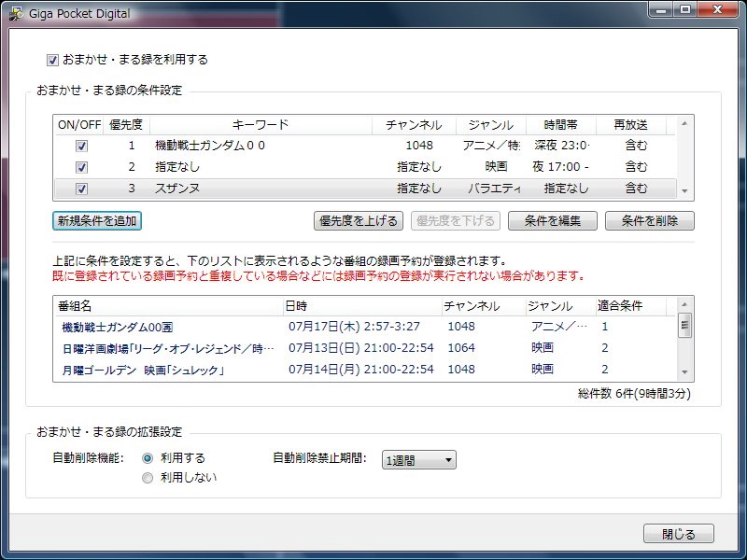Open the 自動削除禁止期間 dropdown showing 1週間

[418, 459]
